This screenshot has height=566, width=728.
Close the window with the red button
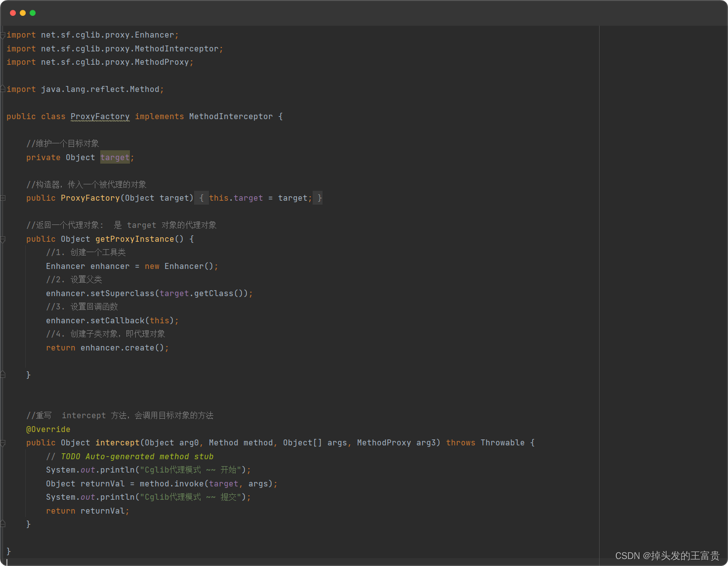(x=13, y=13)
